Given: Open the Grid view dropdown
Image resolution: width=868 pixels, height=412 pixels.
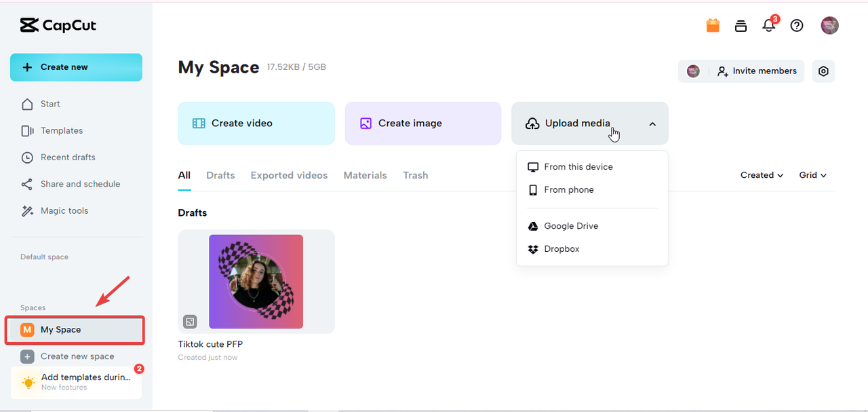Looking at the screenshot, I should (x=813, y=175).
